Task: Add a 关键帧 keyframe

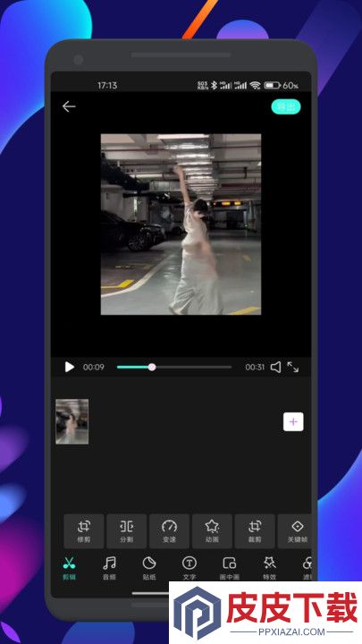Action: pyautogui.click(x=295, y=531)
